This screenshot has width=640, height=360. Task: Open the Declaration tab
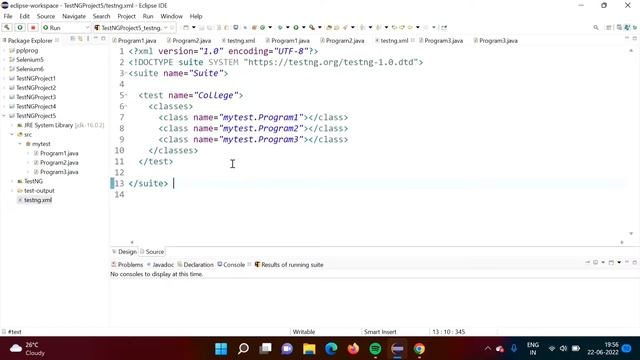pyautogui.click(x=196, y=264)
